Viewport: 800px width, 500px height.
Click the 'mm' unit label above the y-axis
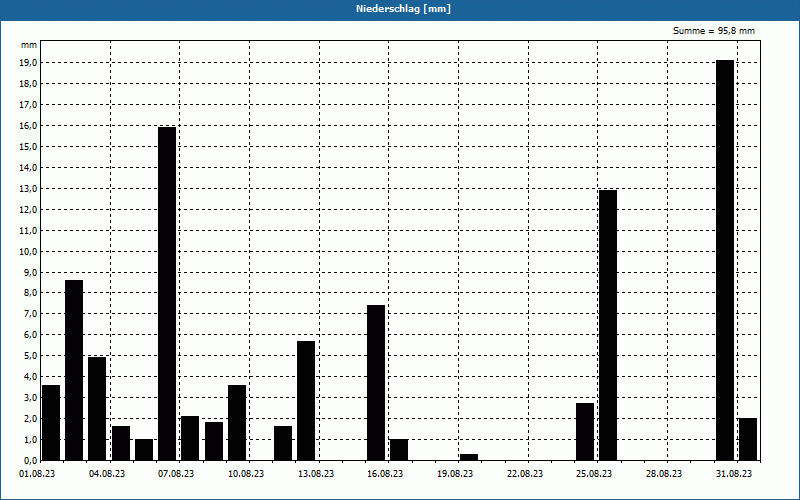point(29,45)
